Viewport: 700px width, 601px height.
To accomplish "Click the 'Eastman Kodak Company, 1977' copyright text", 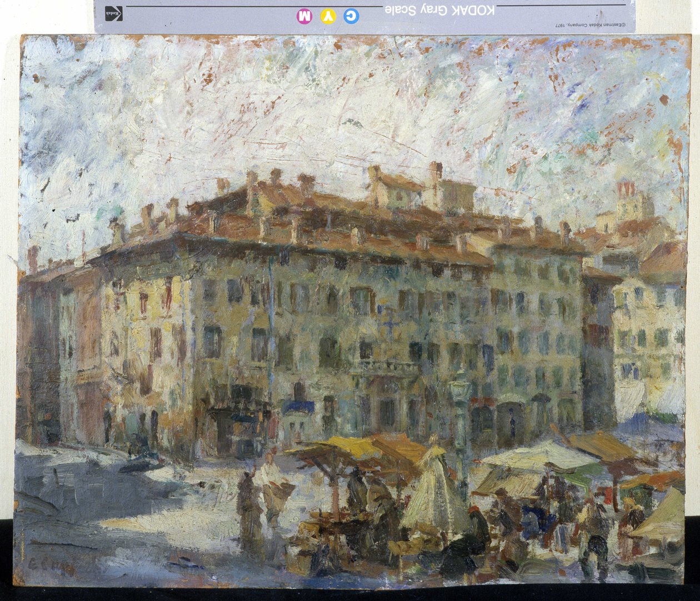I will tap(590, 25).
